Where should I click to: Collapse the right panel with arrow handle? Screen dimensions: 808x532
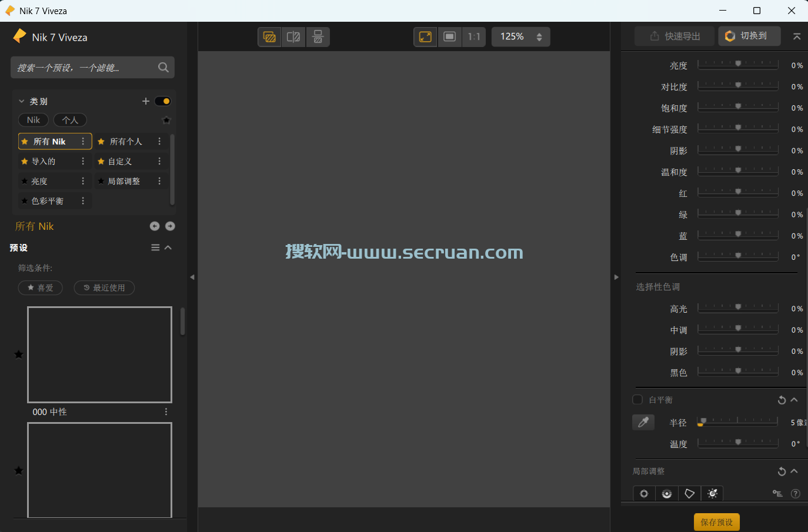coord(616,277)
